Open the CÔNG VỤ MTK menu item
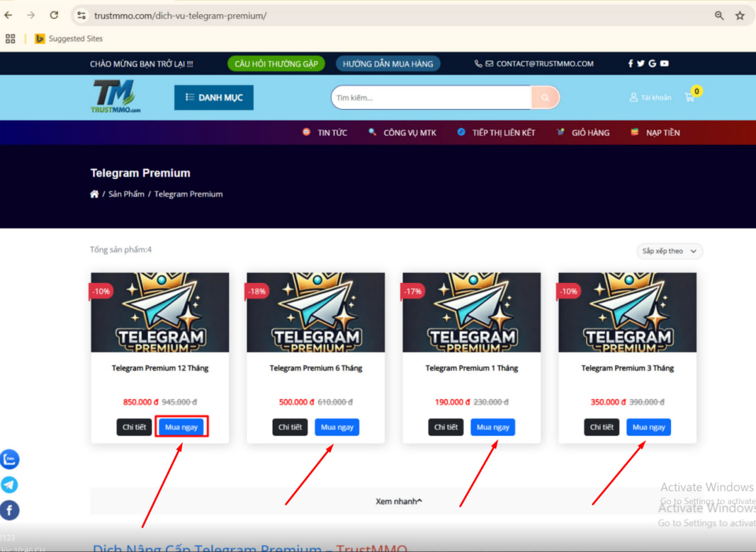Viewport: 756px width, 552px height. 402,133
